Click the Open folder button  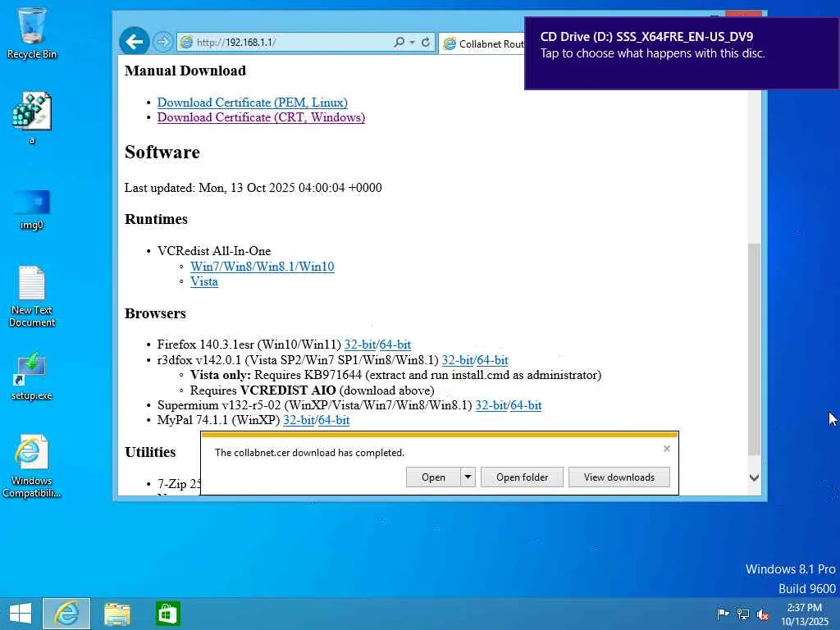[522, 477]
